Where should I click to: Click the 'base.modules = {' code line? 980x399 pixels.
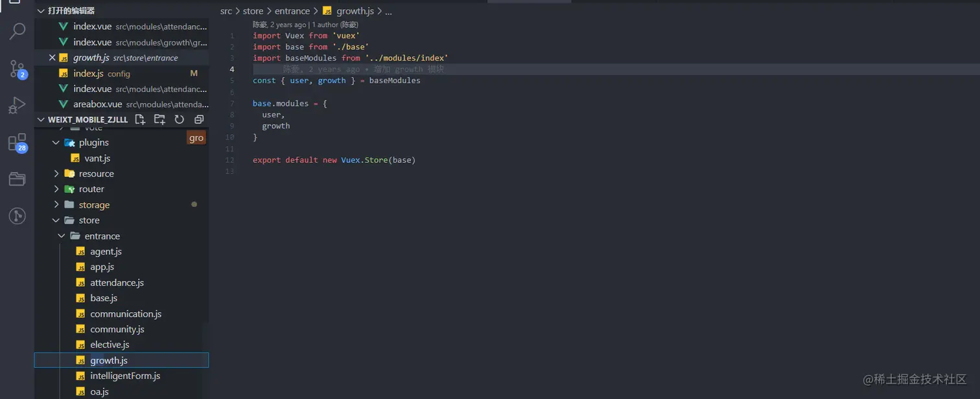click(x=290, y=104)
